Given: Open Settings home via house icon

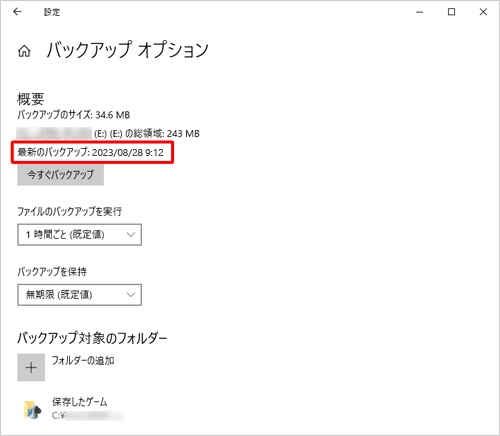Looking at the screenshot, I should click(x=24, y=51).
